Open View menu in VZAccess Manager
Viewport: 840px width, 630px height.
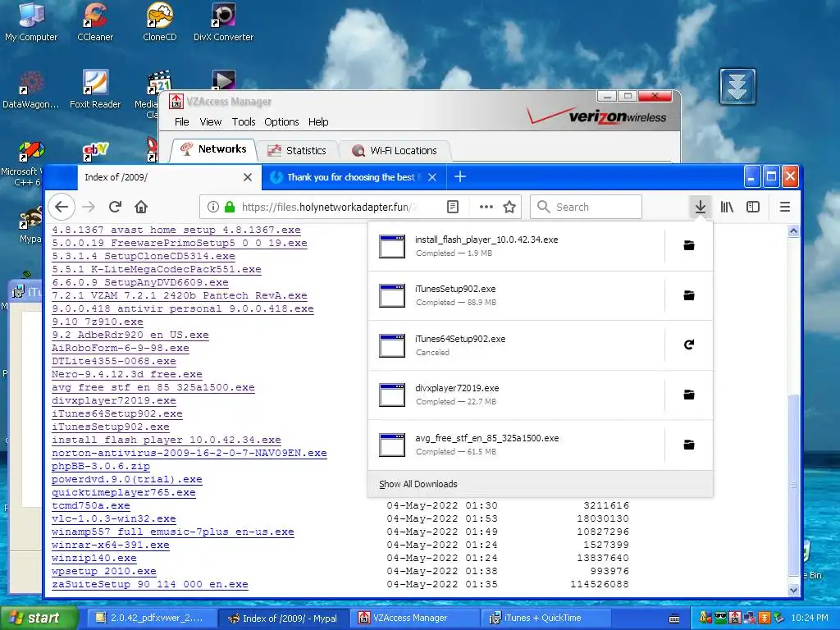pos(211,122)
